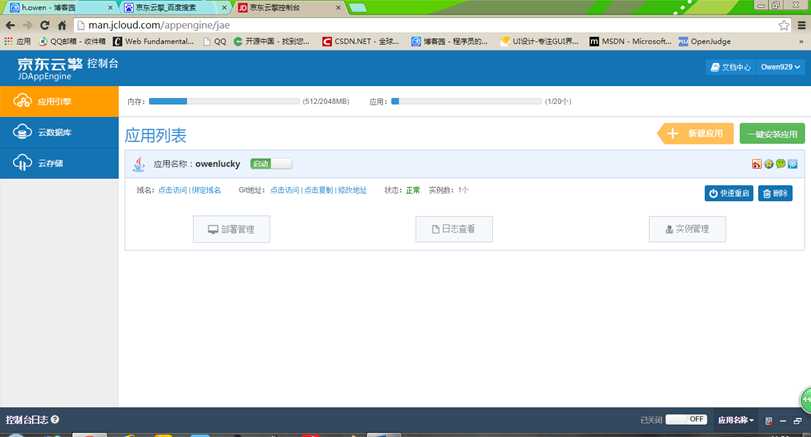Screen dimensions: 811x437
Task: Click the 绑定域名 link
Action: pyautogui.click(x=206, y=190)
